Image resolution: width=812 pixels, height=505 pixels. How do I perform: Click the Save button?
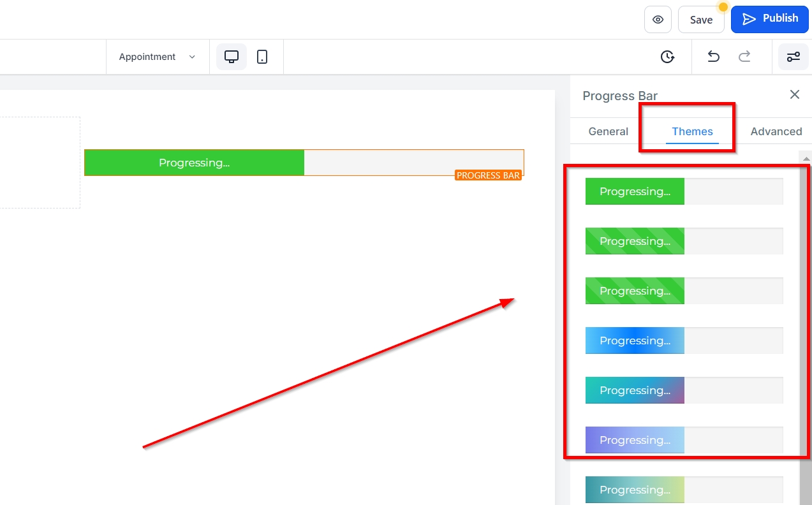pos(700,20)
